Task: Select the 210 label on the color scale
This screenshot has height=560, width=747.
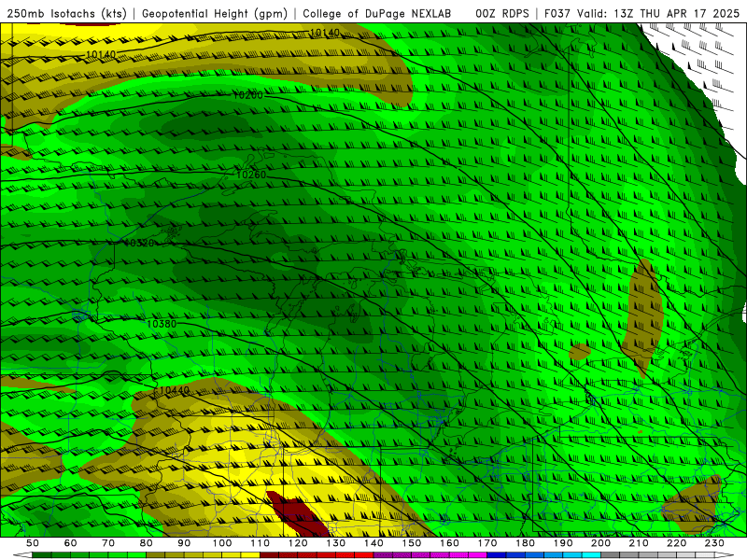Action: tap(639, 543)
